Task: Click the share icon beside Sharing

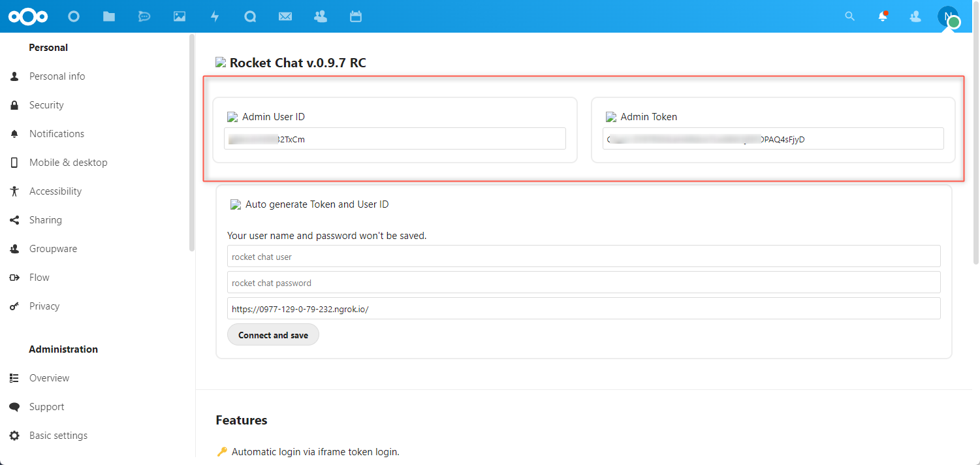Action: point(14,220)
